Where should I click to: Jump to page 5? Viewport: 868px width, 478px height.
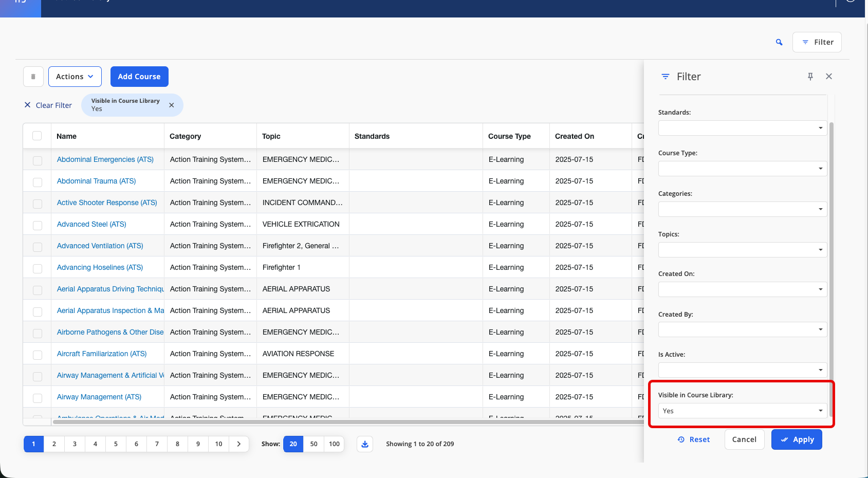pos(116,444)
